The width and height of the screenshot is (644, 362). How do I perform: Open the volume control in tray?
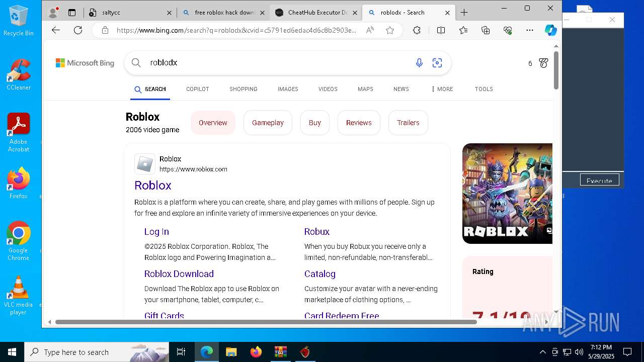[579, 352]
